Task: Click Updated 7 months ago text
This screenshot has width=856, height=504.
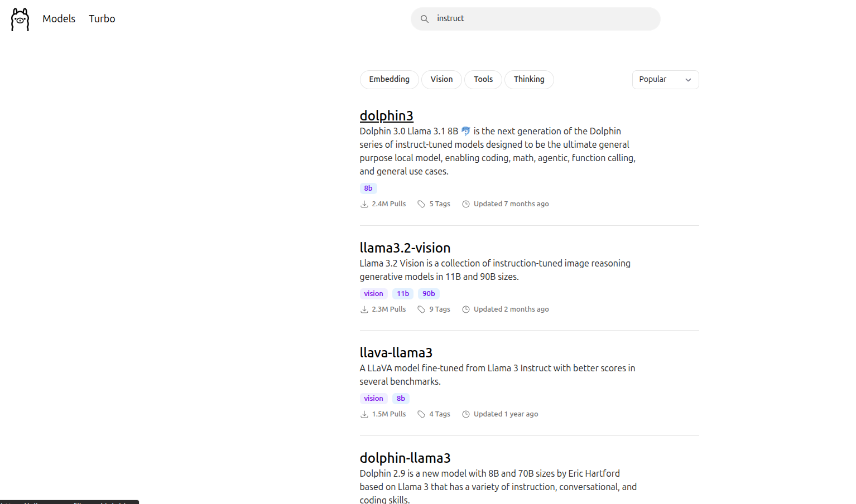Action: point(511,204)
